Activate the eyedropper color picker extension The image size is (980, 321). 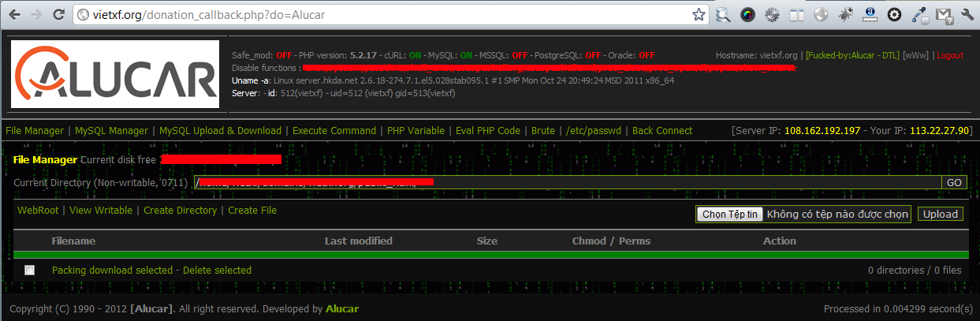[x=919, y=14]
